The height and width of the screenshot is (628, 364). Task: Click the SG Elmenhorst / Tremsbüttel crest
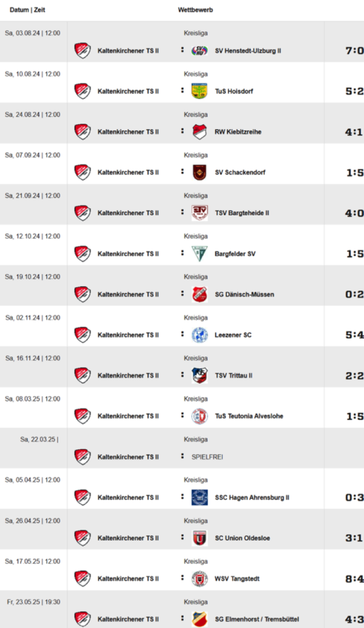[199, 619]
